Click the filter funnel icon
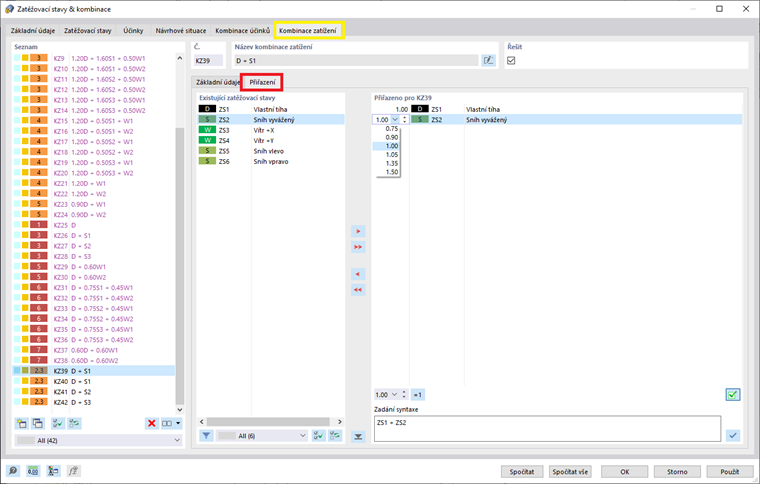 206,436
